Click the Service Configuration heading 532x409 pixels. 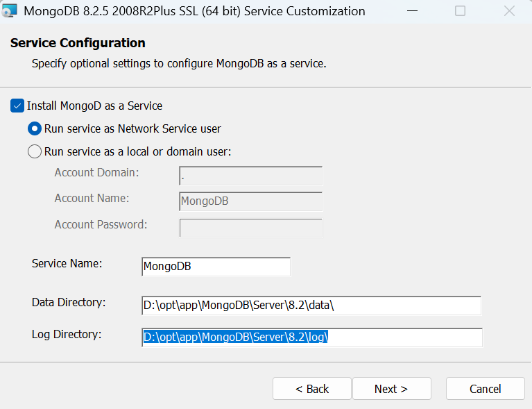tap(78, 43)
